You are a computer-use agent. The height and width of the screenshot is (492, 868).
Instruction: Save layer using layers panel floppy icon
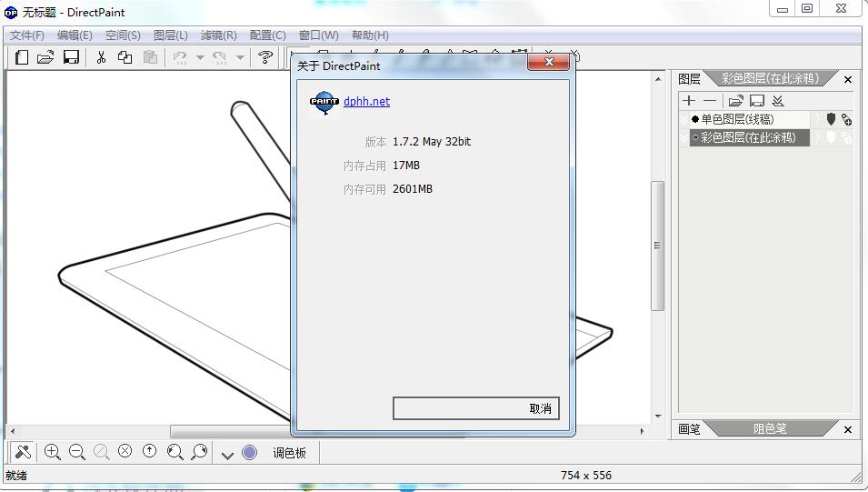[757, 100]
